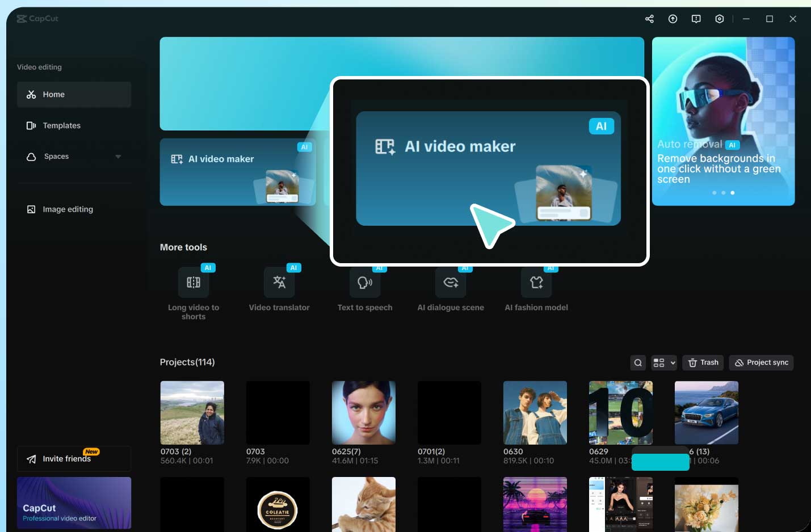This screenshot has height=532, width=811.
Task: Select the second carousel dot on banner
Action: pos(723,193)
